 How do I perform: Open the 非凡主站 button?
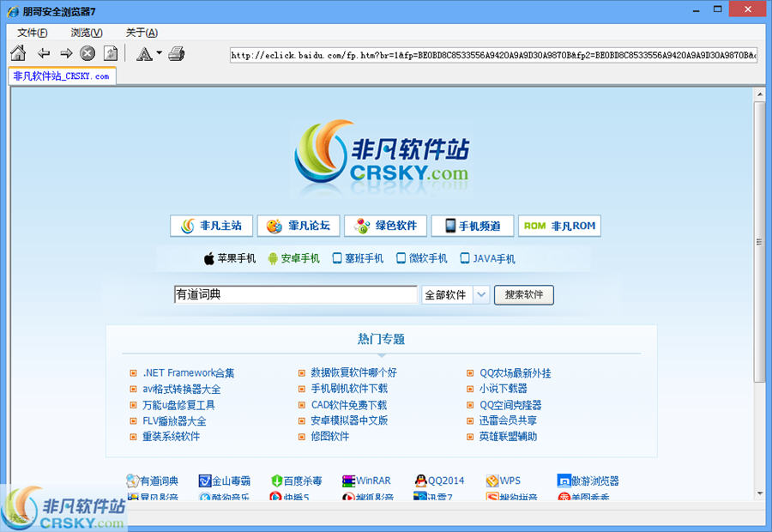[212, 226]
